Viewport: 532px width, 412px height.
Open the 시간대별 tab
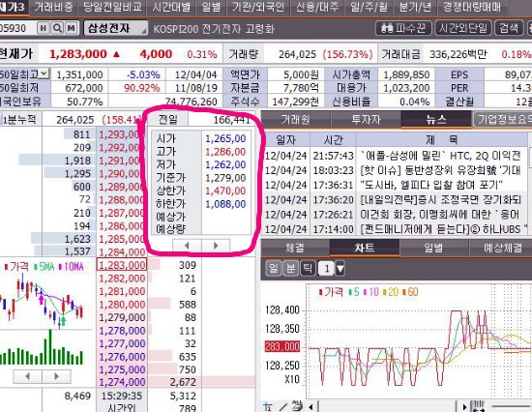tap(171, 7)
